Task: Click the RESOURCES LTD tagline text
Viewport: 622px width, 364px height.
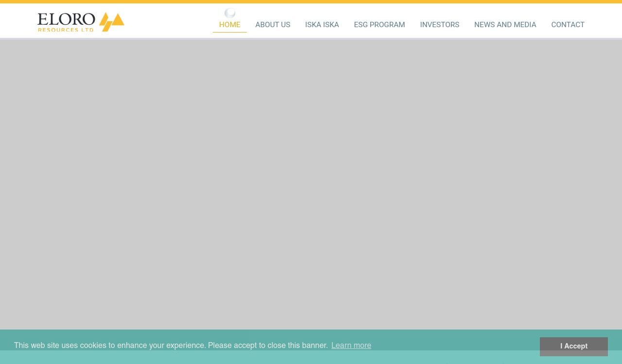Action: 66,30
